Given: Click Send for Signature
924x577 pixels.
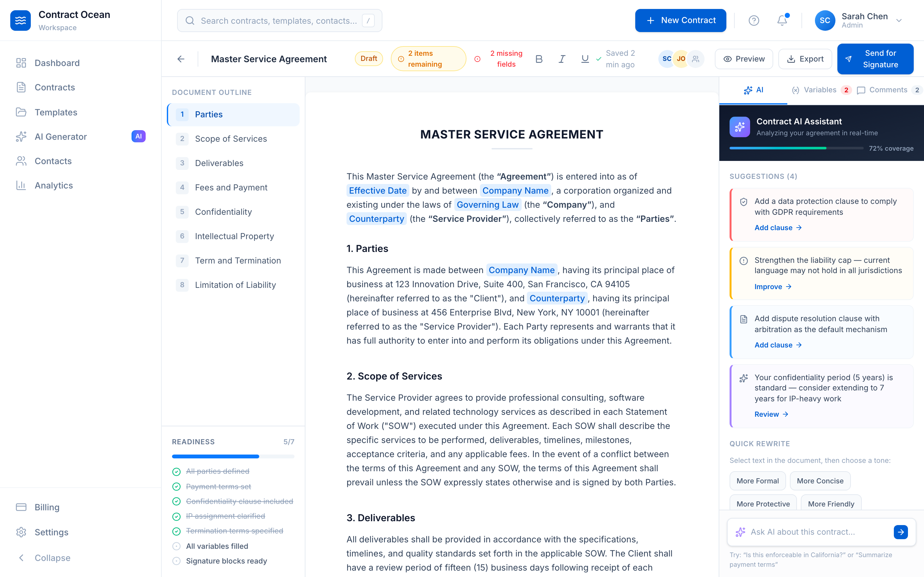Looking at the screenshot, I should coord(875,59).
